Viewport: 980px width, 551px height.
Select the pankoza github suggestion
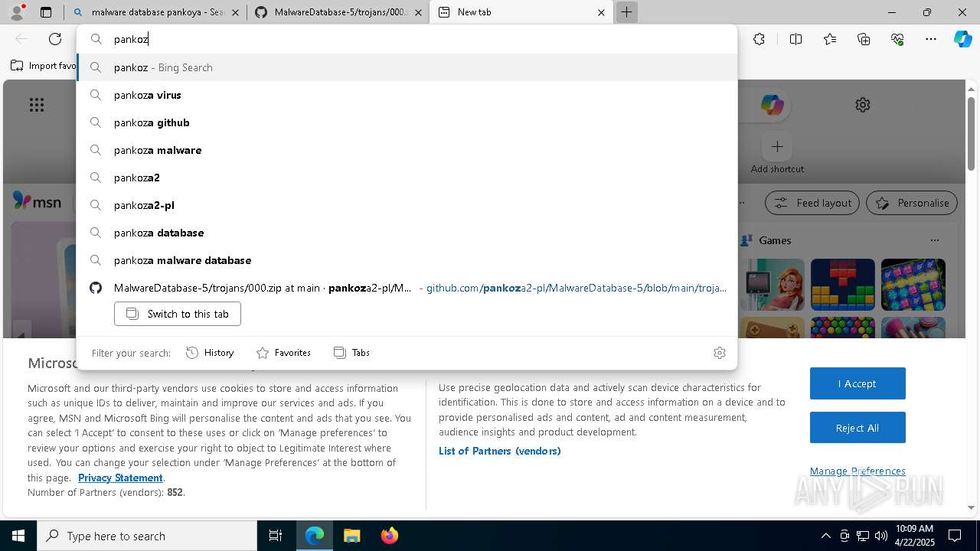(407, 122)
